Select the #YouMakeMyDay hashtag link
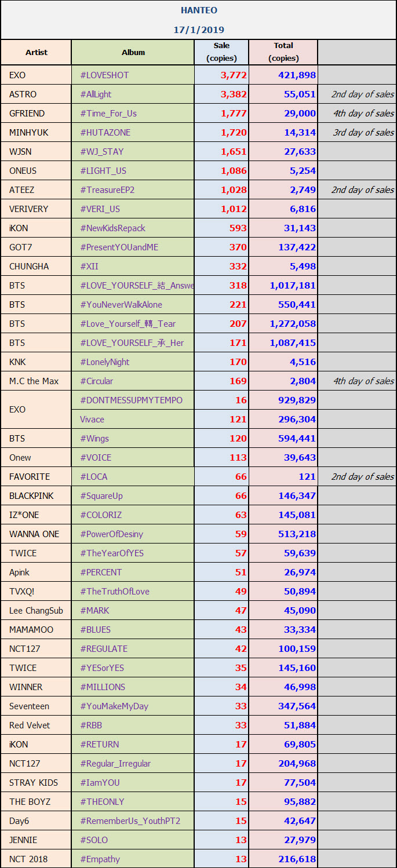 [x=114, y=706]
